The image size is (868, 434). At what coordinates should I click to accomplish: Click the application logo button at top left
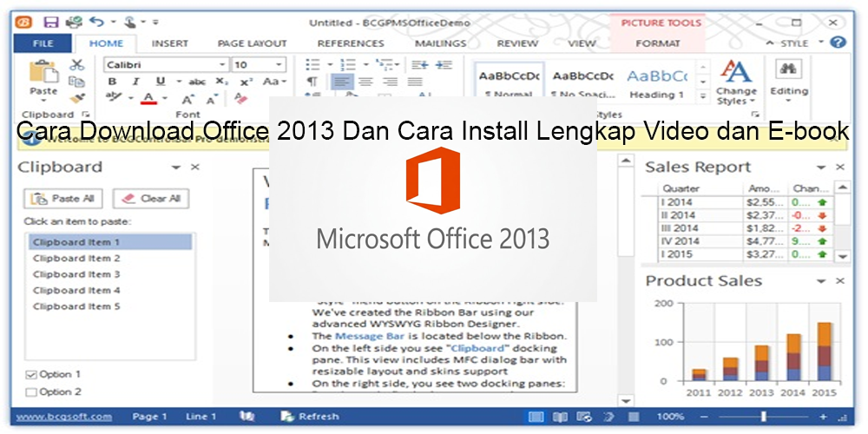coord(23,23)
